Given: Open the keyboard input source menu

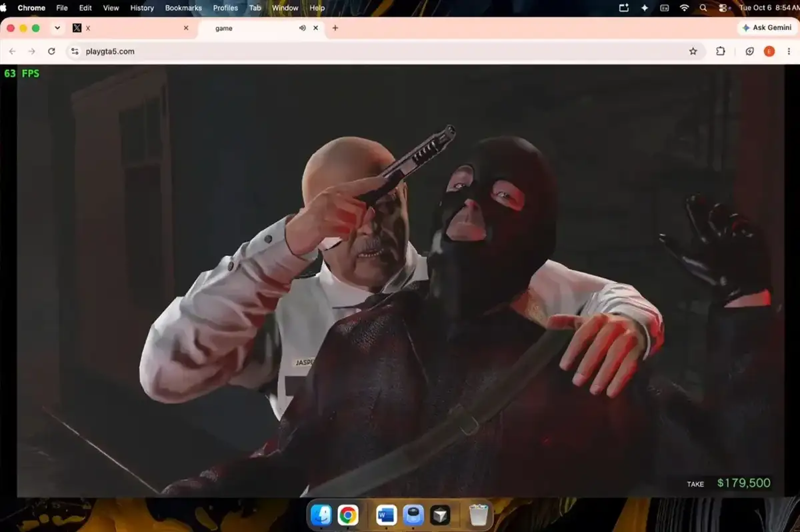Looking at the screenshot, I should tap(664, 8).
